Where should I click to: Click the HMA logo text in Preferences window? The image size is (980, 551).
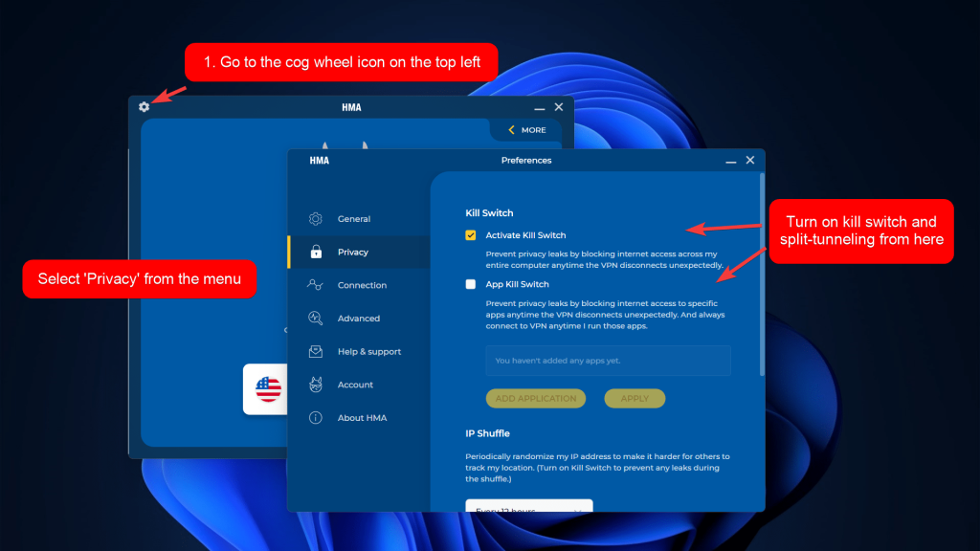320,161
